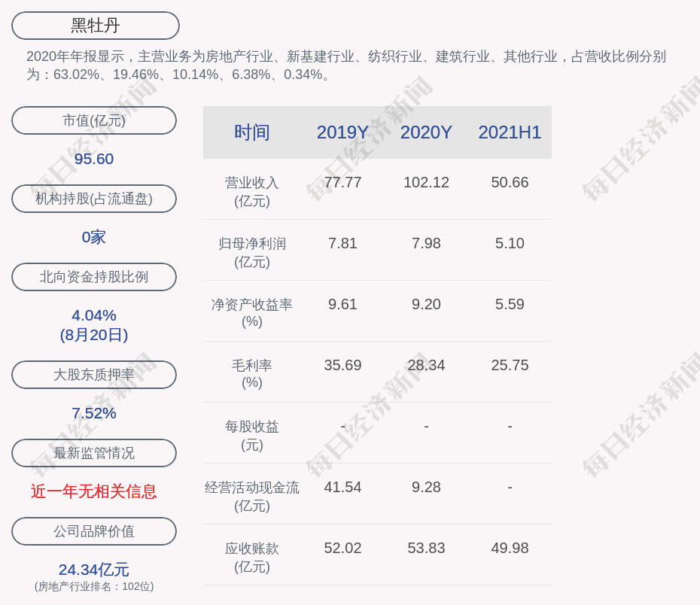Toggle the 2020Y data column
This screenshot has height=605, width=700.
426,132
